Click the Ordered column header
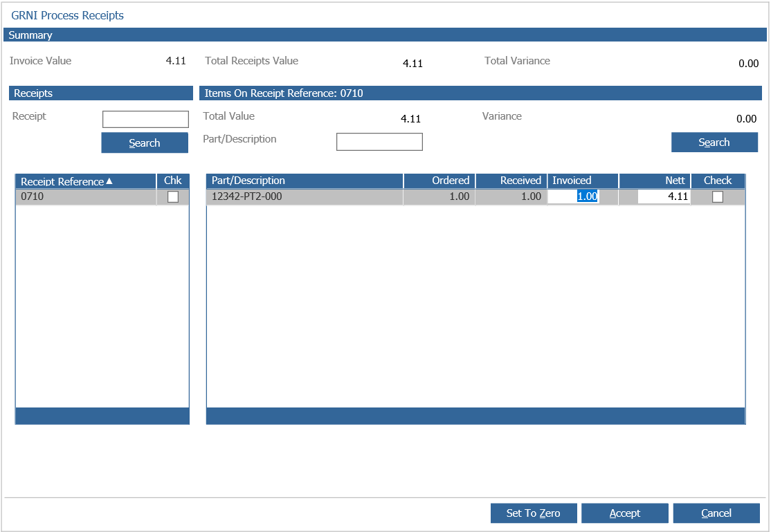 coord(450,181)
